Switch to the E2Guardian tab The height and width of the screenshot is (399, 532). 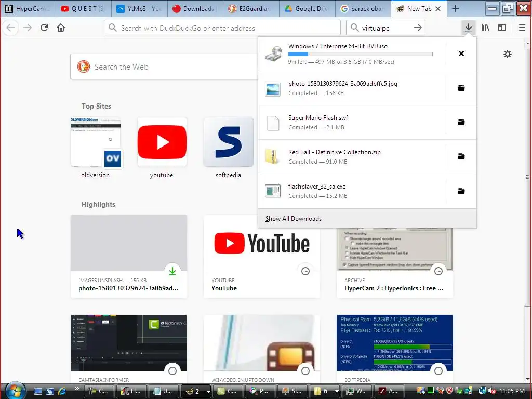tap(251, 8)
